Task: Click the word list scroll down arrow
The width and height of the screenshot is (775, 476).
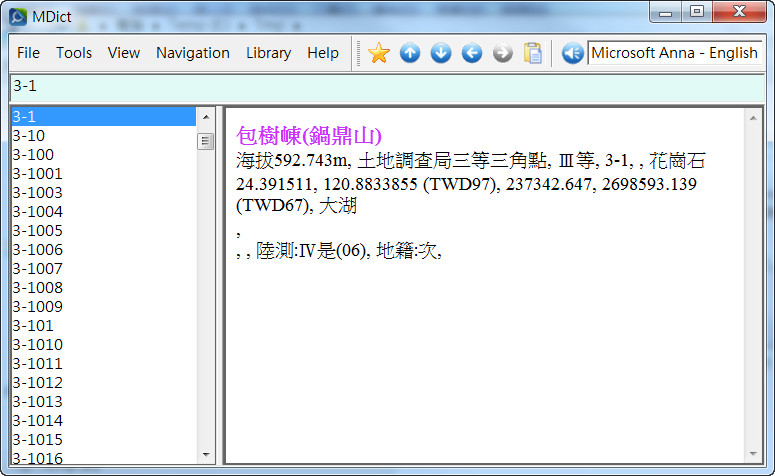Action: click(x=206, y=453)
